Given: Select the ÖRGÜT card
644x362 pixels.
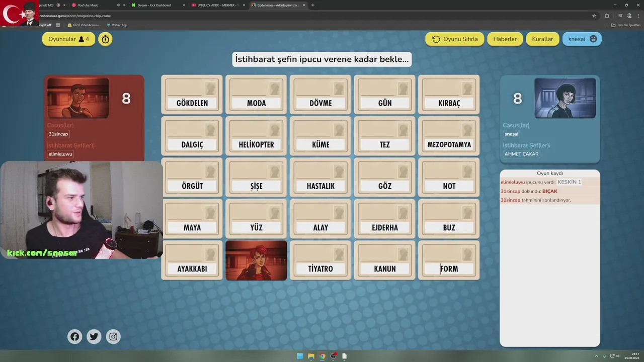Looking at the screenshot, I should (192, 177).
